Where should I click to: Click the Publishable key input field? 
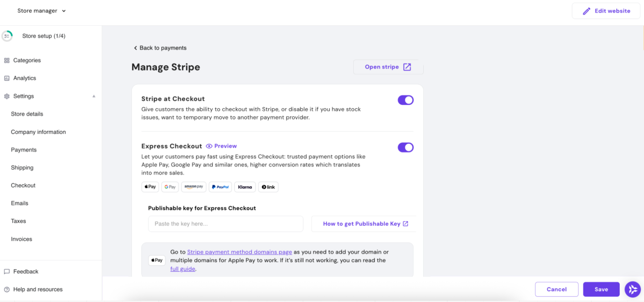click(x=226, y=224)
